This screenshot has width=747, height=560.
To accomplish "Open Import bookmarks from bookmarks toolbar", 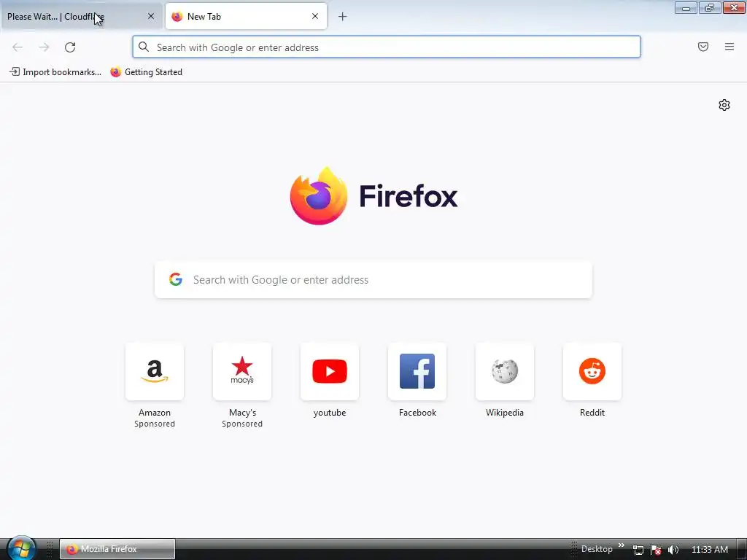I will [55, 72].
